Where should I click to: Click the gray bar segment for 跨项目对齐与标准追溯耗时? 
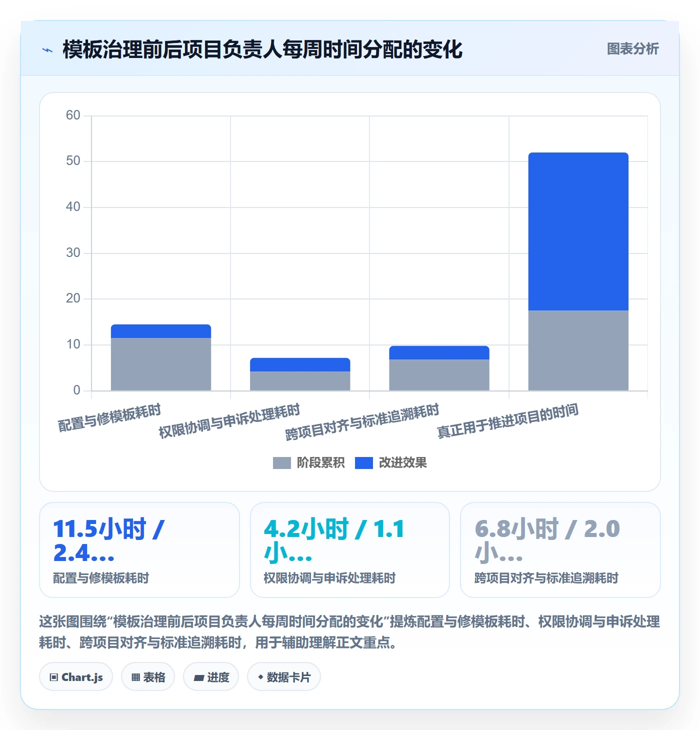[x=439, y=375]
